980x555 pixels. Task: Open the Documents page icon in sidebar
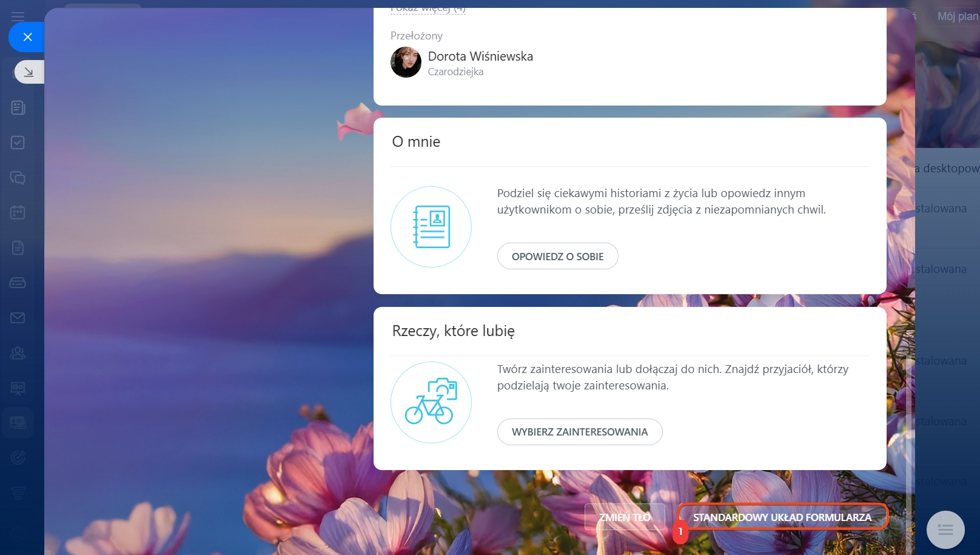point(18,247)
